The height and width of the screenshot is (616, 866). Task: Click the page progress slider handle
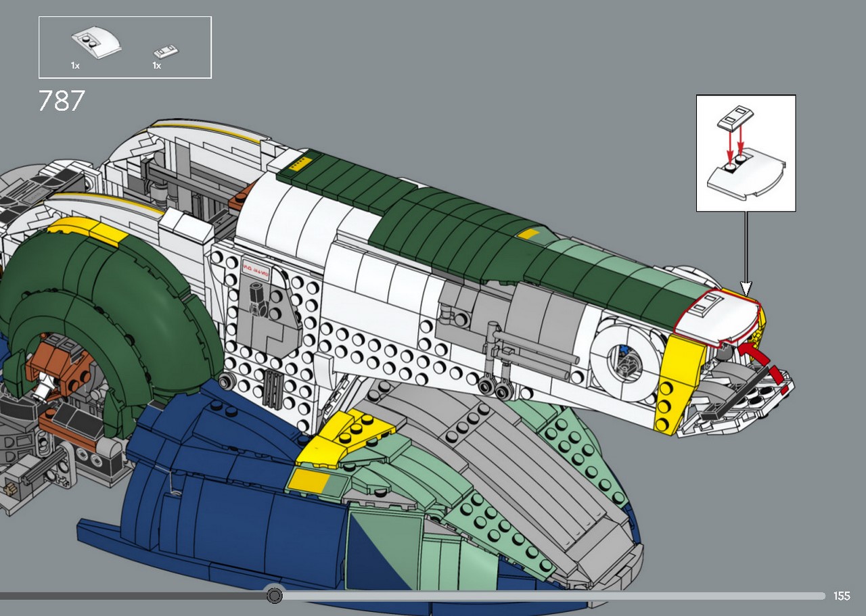[274, 596]
